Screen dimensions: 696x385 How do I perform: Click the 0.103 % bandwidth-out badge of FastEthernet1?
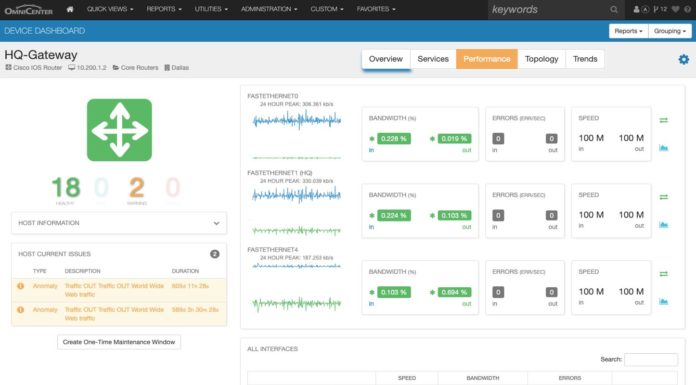(454, 215)
